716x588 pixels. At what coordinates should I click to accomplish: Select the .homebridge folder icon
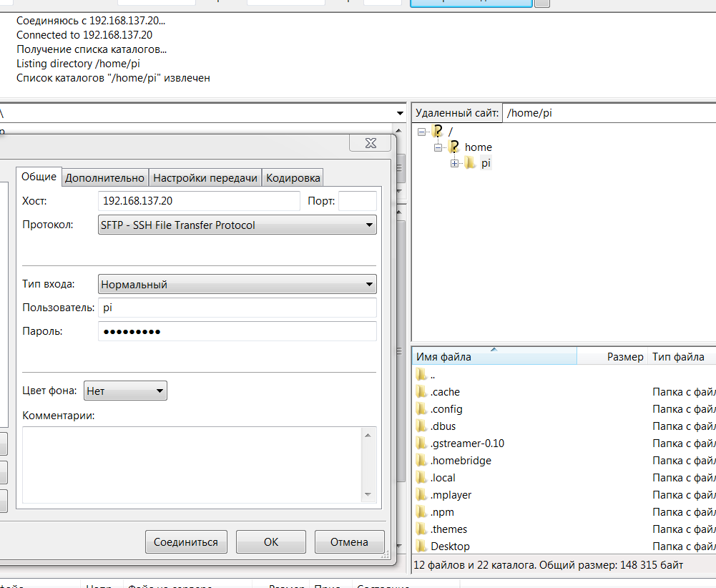pos(421,461)
